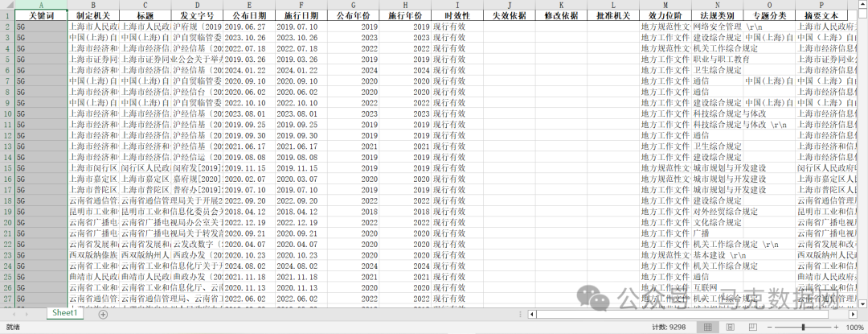Select row 25 header

coord(7,276)
